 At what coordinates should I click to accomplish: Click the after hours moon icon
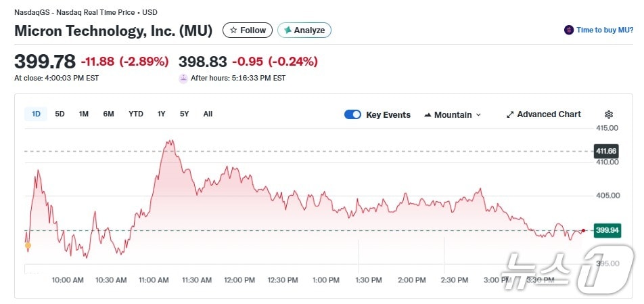(183, 78)
